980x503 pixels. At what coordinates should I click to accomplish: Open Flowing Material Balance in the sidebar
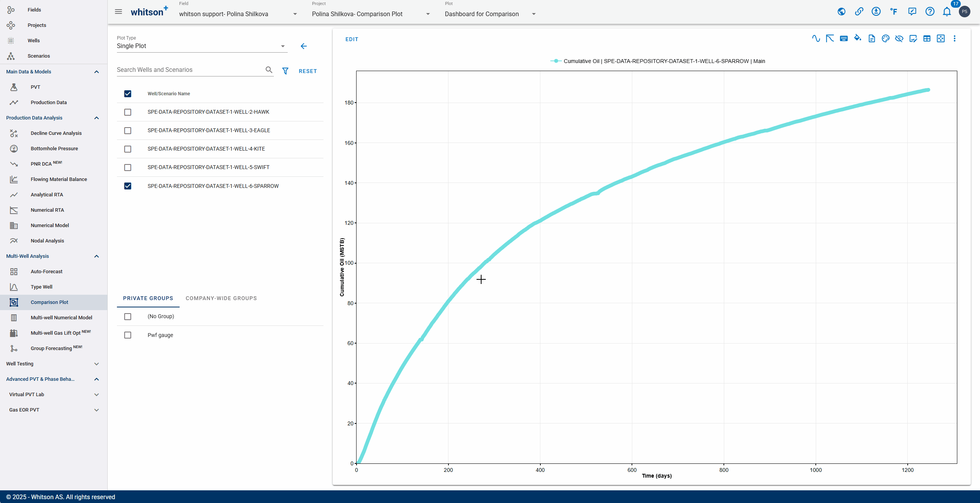point(59,179)
